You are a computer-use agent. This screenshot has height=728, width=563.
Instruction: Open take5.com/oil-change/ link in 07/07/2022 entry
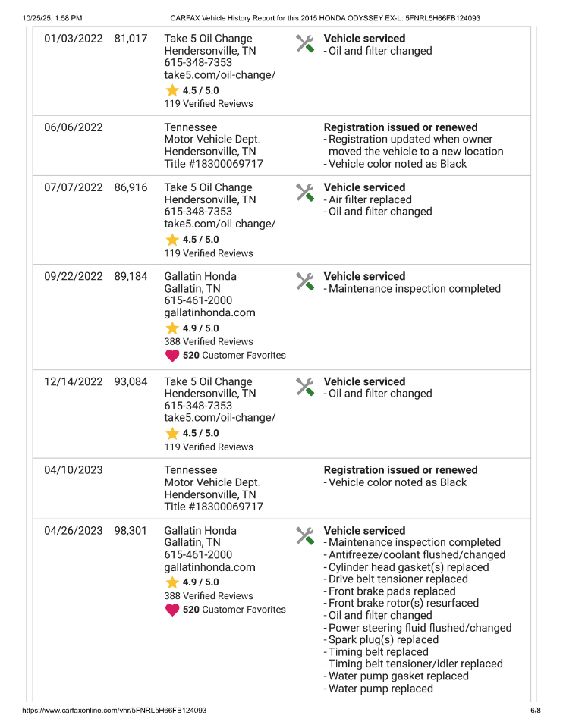pyautogui.click(x=219, y=224)
